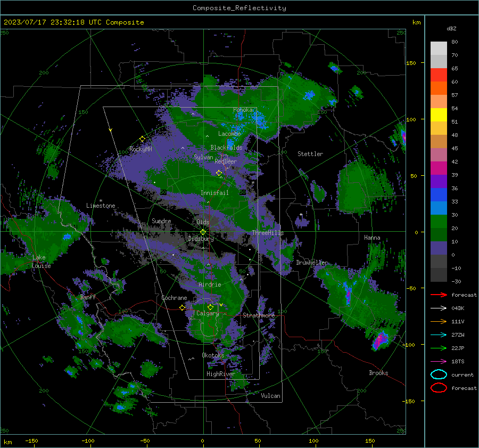Select the light gray 70-80 dBZ swatch
The image size is (479, 448).
coord(439,48)
